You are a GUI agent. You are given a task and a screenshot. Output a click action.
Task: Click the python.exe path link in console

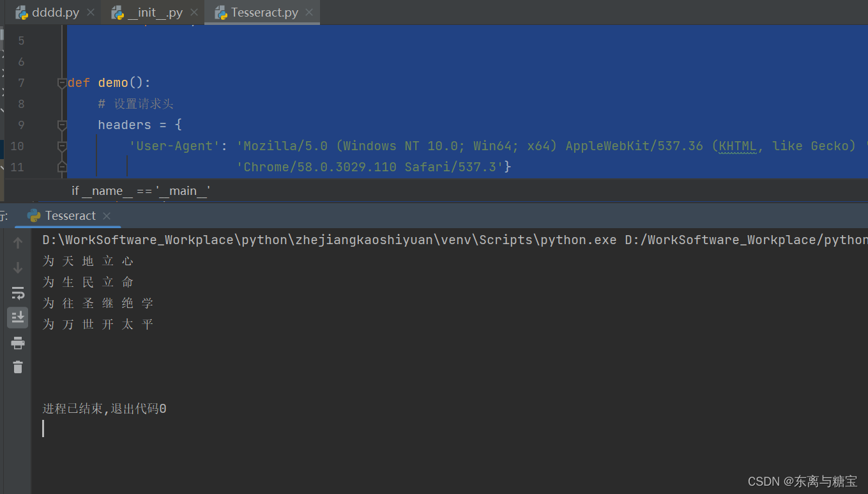click(x=330, y=240)
